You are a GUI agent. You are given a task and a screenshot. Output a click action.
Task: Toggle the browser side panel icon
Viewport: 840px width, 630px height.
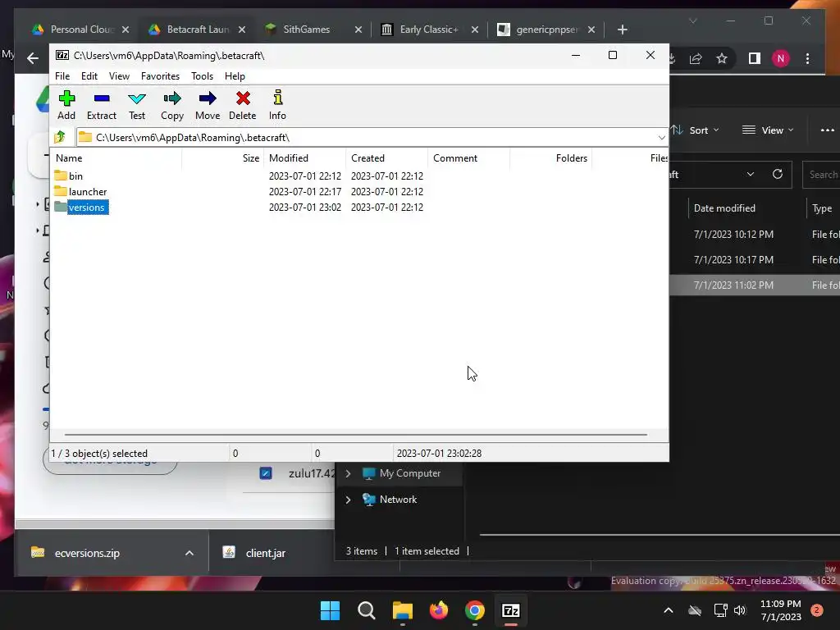(755, 58)
